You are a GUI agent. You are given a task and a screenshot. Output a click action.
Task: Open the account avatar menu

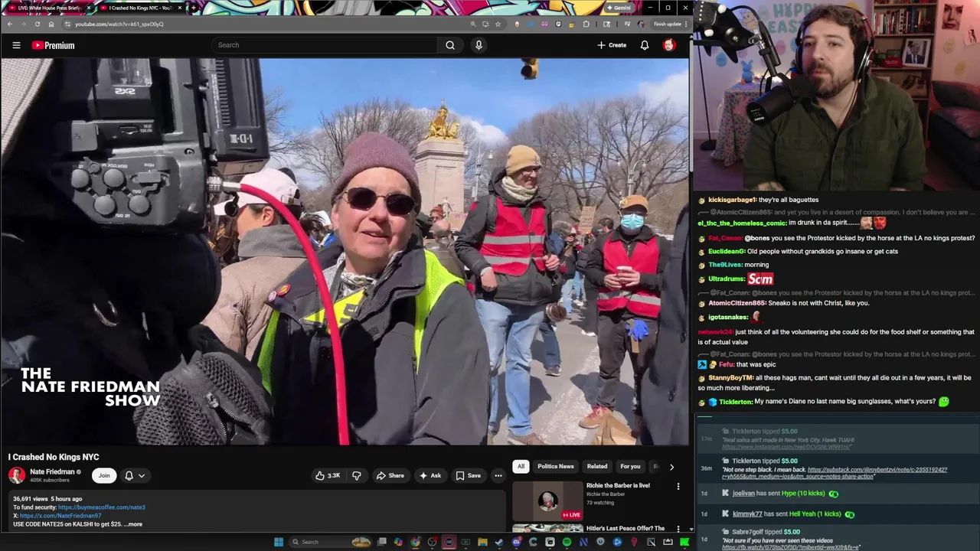tap(668, 45)
